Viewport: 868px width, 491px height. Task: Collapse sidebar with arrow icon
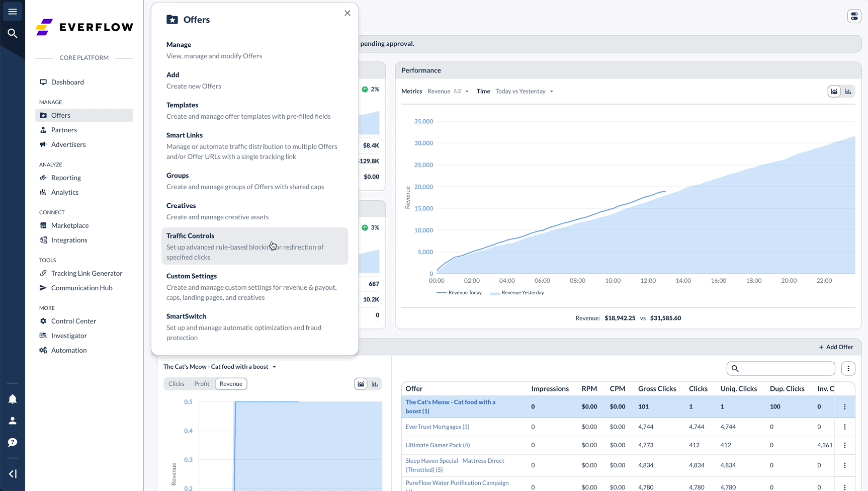tap(13, 474)
